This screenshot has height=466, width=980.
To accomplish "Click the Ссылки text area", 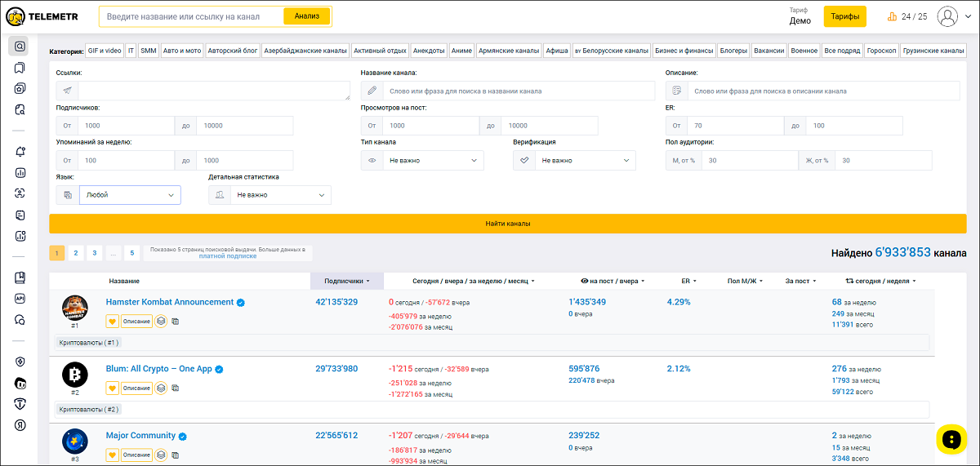I will [x=214, y=91].
